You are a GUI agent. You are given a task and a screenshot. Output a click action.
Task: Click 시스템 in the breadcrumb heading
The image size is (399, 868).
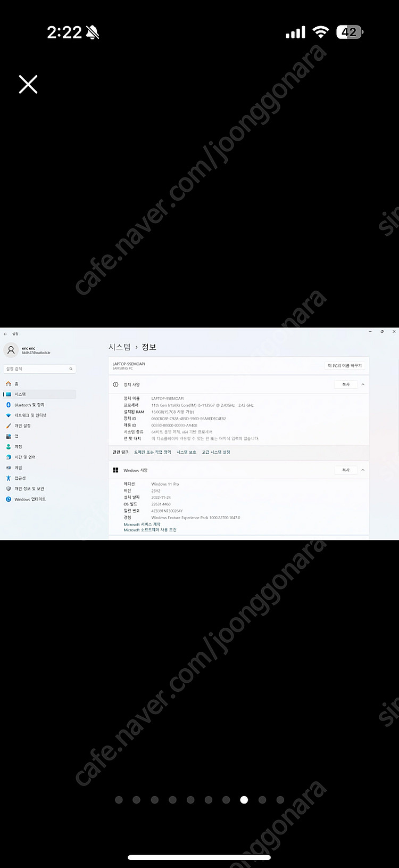click(120, 347)
